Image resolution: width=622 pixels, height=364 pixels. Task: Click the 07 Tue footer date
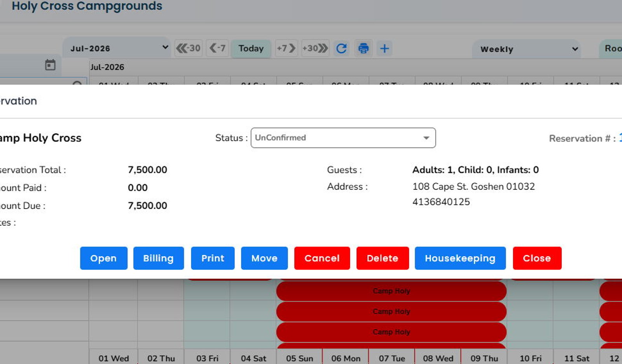point(392,358)
